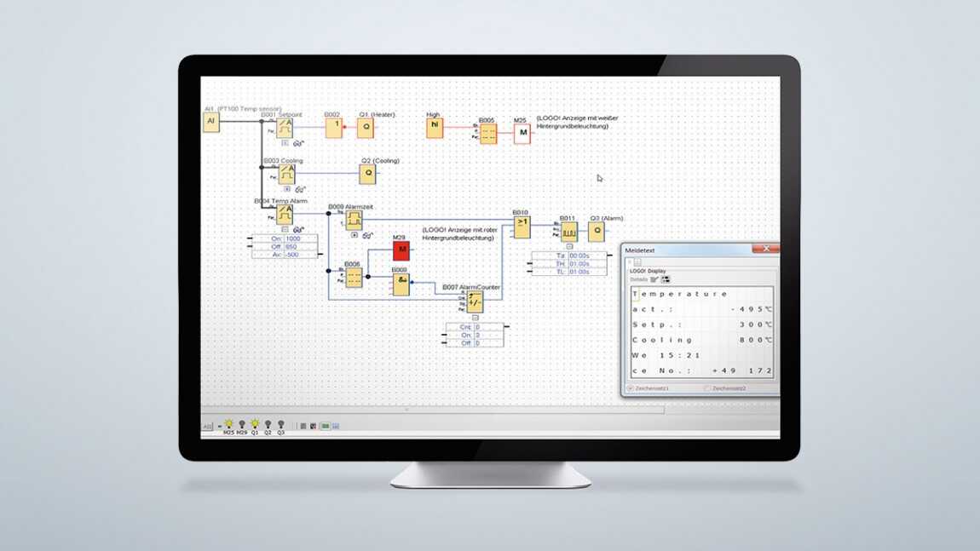Click the High constant block
This screenshot has height=551, width=980.
(435, 128)
